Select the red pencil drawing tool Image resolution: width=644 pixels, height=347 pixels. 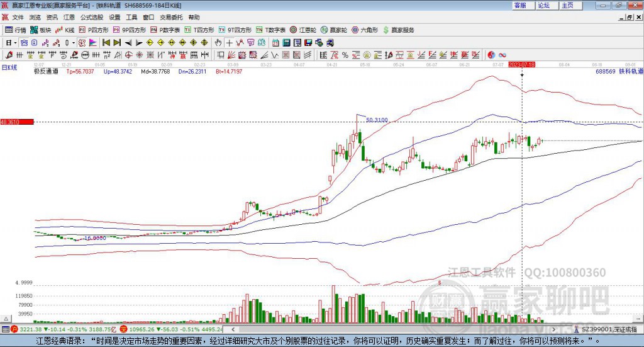(x=9, y=55)
